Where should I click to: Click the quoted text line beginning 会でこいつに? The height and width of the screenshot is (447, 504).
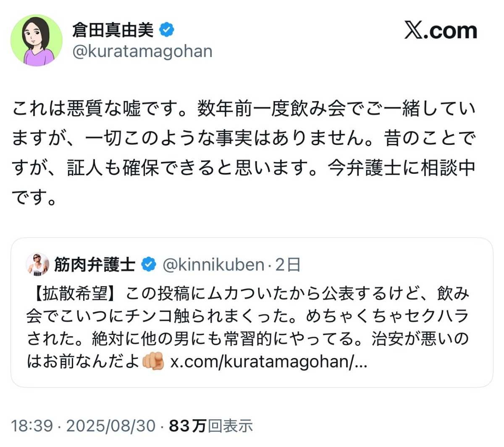pyautogui.click(x=247, y=316)
